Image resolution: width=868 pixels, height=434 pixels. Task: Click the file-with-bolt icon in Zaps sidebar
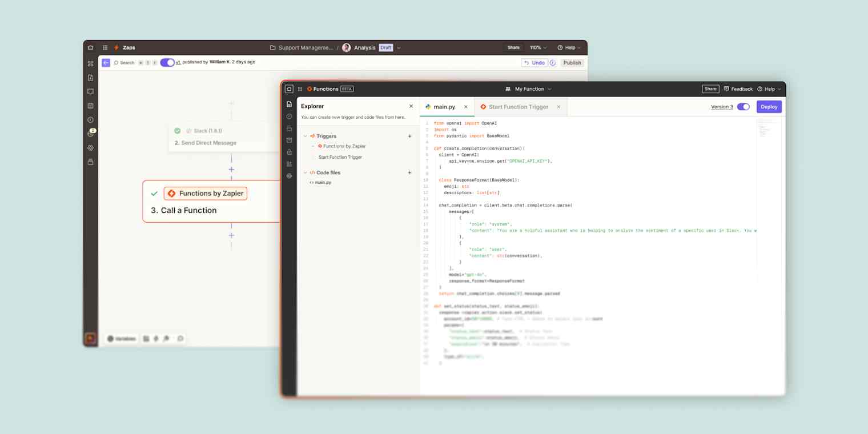pyautogui.click(x=90, y=78)
